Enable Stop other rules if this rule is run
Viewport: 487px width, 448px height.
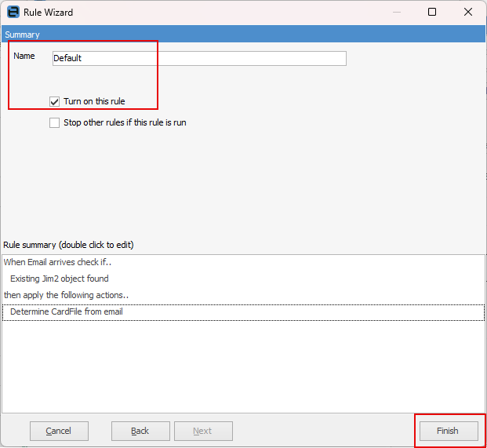click(54, 122)
